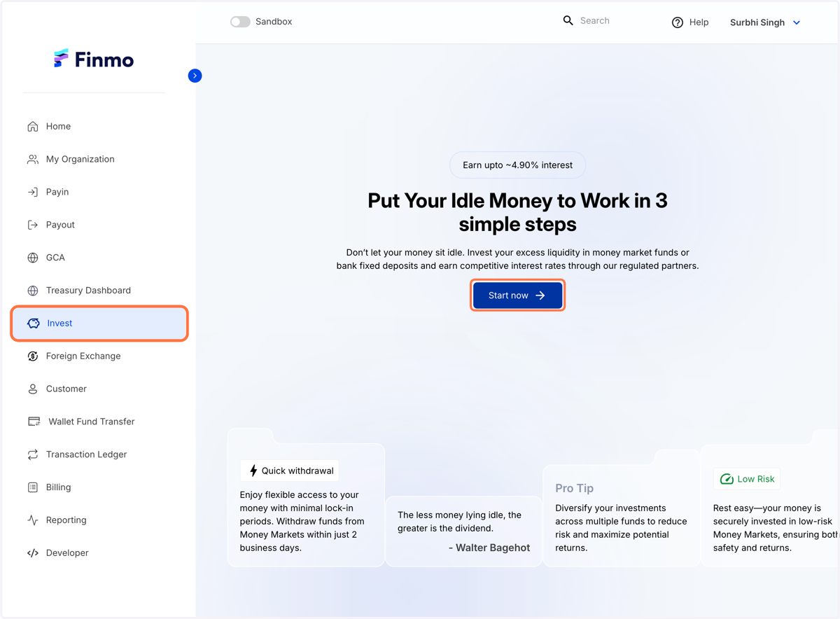This screenshot has height=619, width=840.
Task: Click the arrow icon inside Start now
Action: [540, 295]
